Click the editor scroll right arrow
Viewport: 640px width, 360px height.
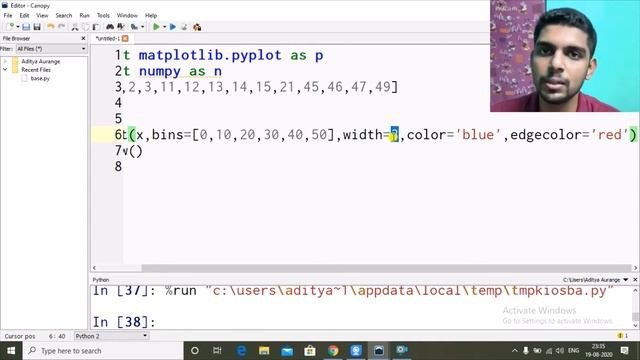coord(635,268)
